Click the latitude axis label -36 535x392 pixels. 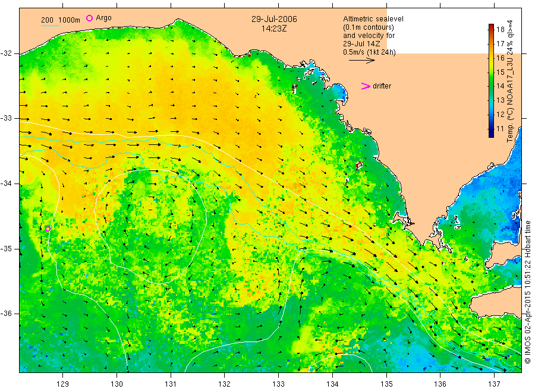click(7, 314)
